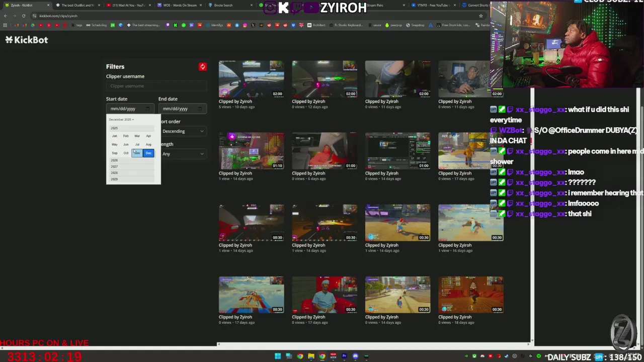This screenshot has width=644, height=362.
Task: Switch to the YTMP3 Free YouTube tab
Action: pyautogui.click(x=433, y=5)
